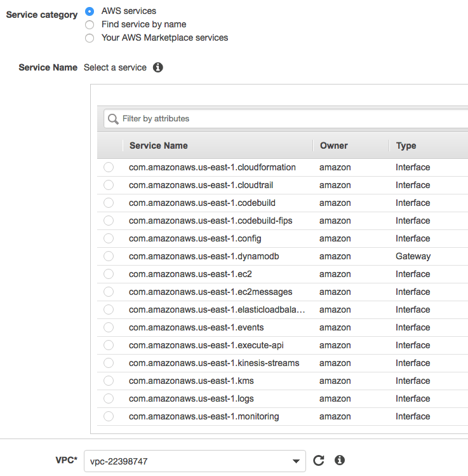Pick the us-east-1.ec2 service radio button

(109, 274)
